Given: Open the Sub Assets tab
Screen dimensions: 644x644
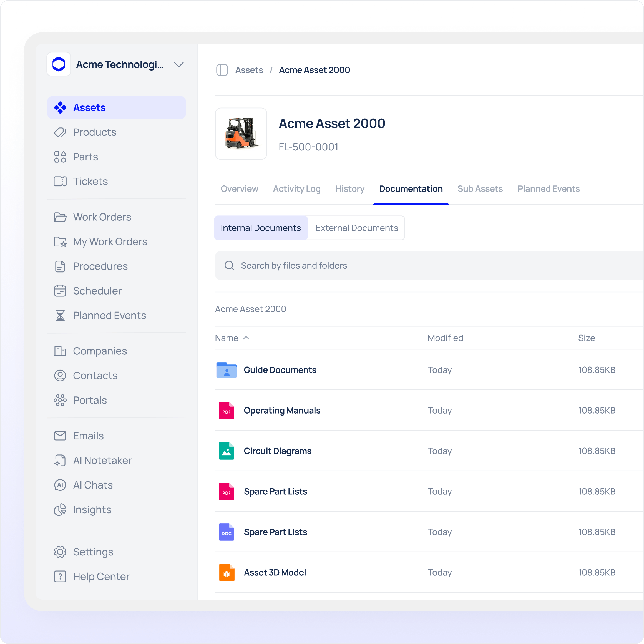Looking at the screenshot, I should click(x=480, y=189).
